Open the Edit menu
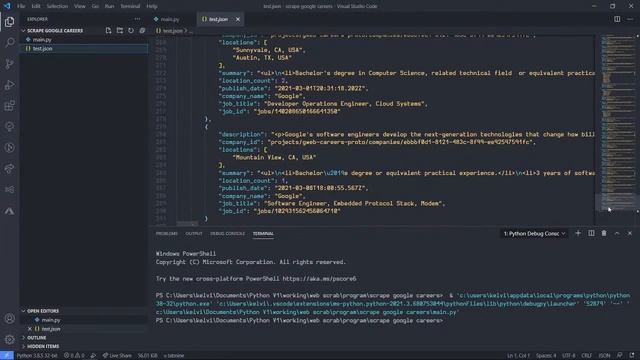This screenshot has width=640, height=360. coord(36,6)
